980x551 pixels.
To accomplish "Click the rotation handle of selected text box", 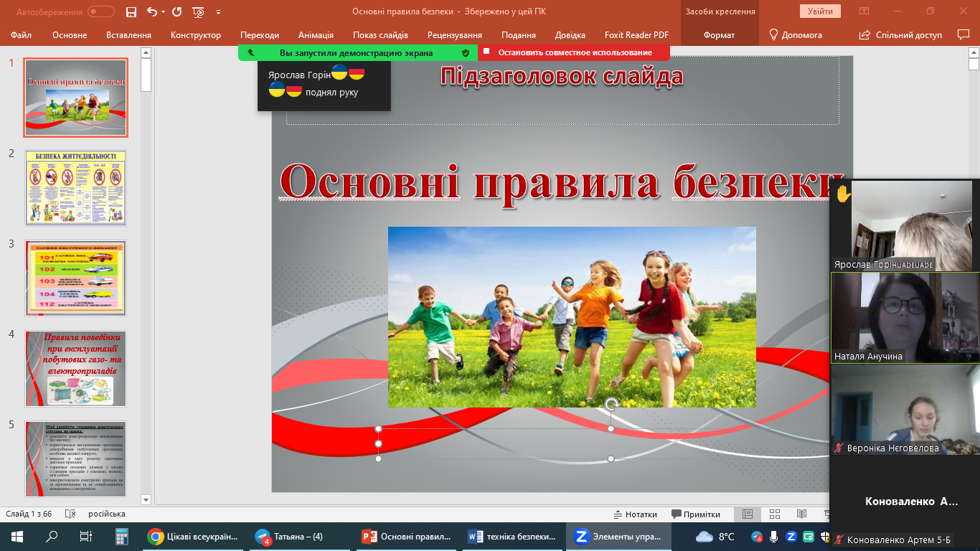I will 611,405.
